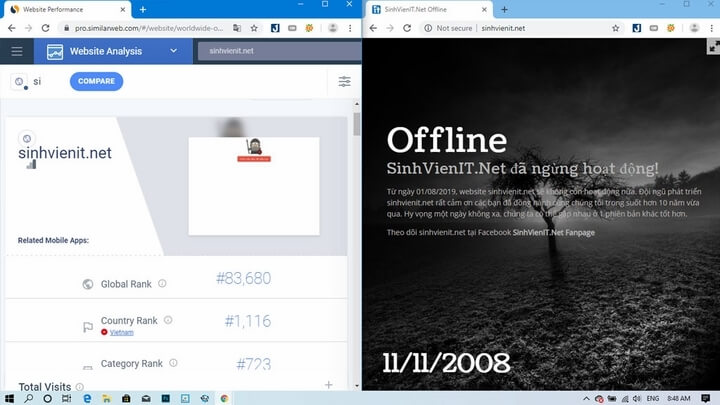Click the Global Rank info icon
Viewport: 720px width, 405px height.
point(162,283)
